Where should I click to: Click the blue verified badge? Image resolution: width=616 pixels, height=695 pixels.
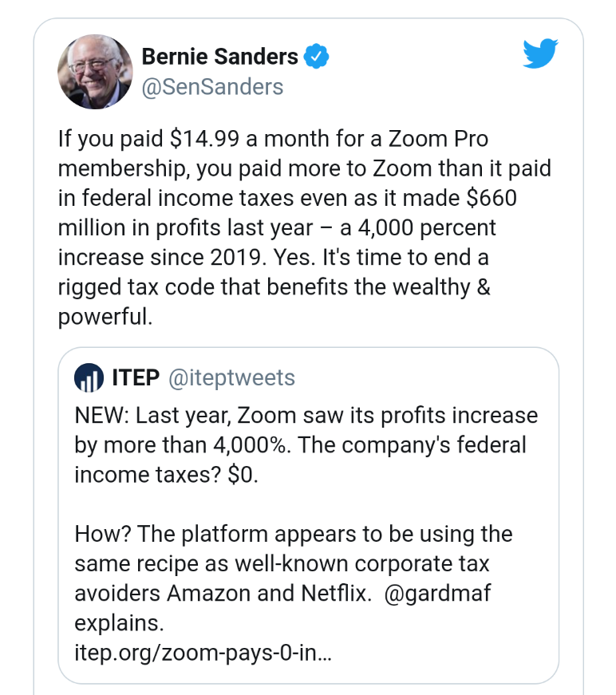pyautogui.click(x=318, y=57)
